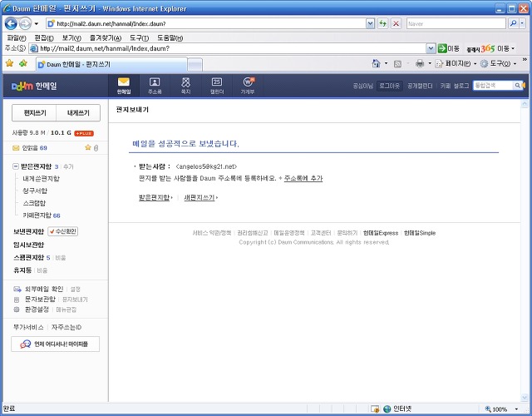
Task: Open the 즐겨찾기(A) menu
Action: coord(106,38)
